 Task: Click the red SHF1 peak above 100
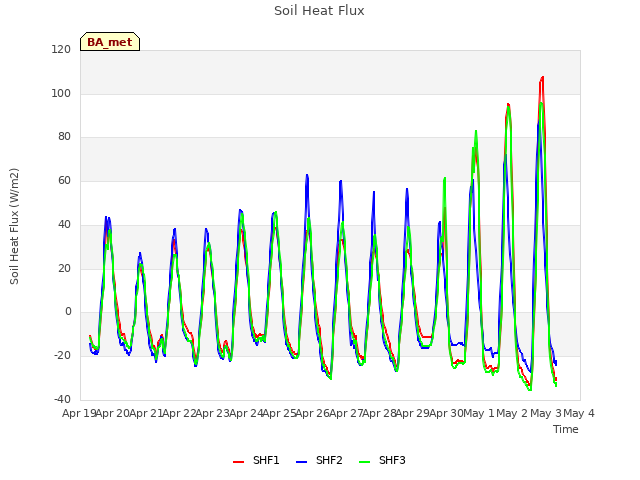542,77
